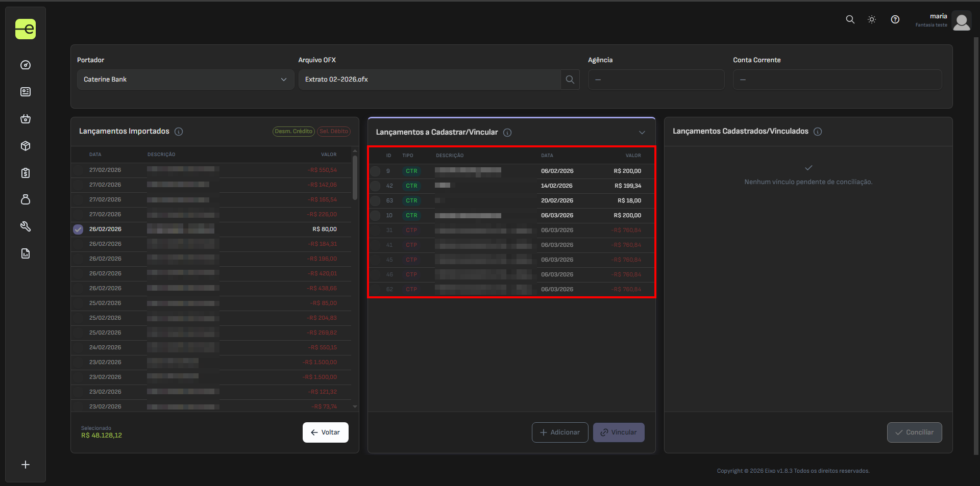Click the ID column header in middle table
This screenshot has height=486, width=980.
(388, 156)
